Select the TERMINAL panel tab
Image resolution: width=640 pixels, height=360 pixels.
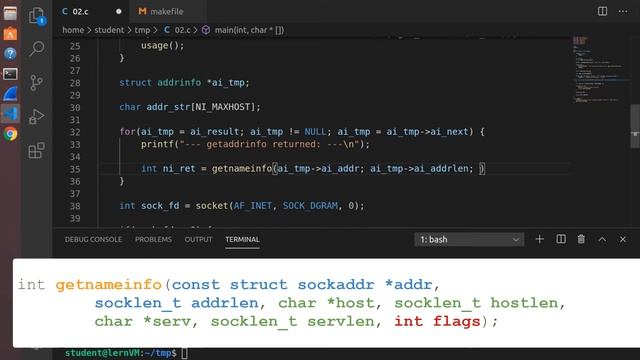242,240
